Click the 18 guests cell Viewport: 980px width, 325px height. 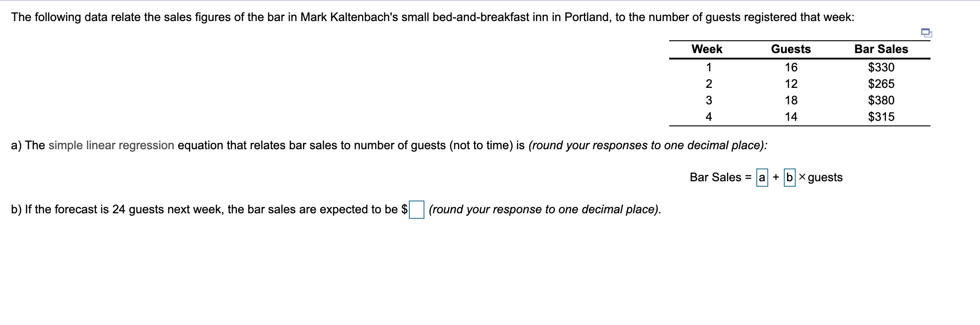click(x=791, y=100)
